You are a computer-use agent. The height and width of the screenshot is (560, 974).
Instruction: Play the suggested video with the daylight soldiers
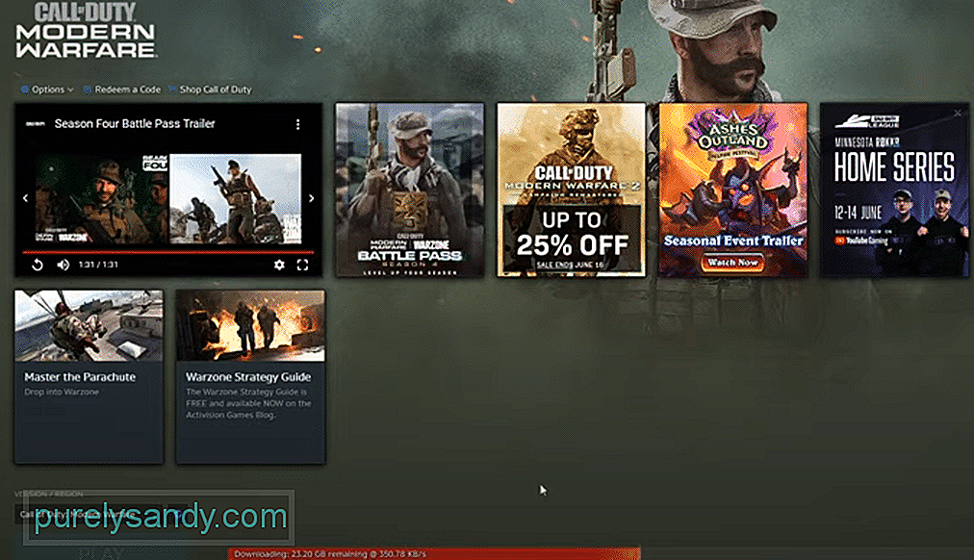click(x=236, y=198)
